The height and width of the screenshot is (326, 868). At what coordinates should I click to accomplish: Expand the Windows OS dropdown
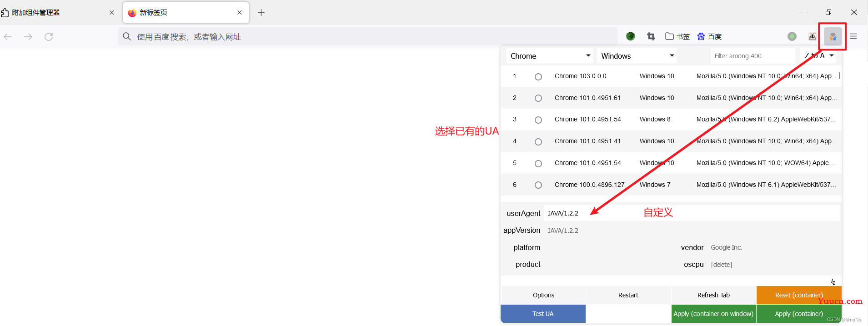tap(637, 56)
